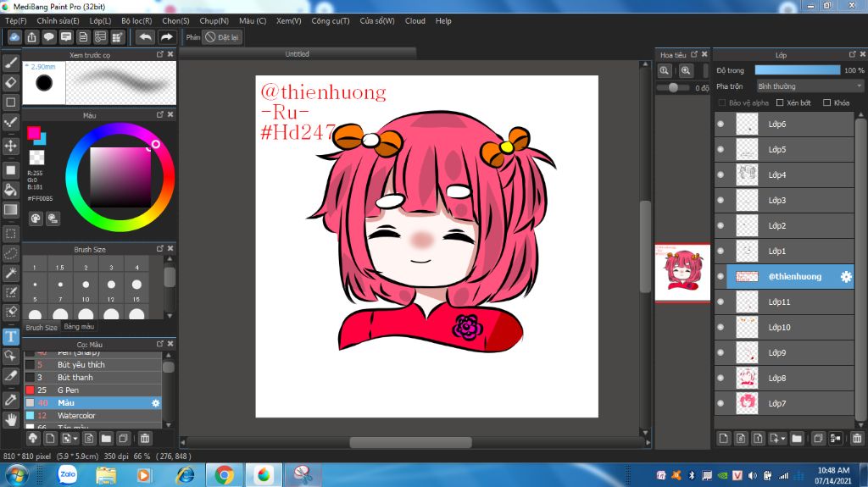Toggle visibility of layer Lớp8

(721, 378)
